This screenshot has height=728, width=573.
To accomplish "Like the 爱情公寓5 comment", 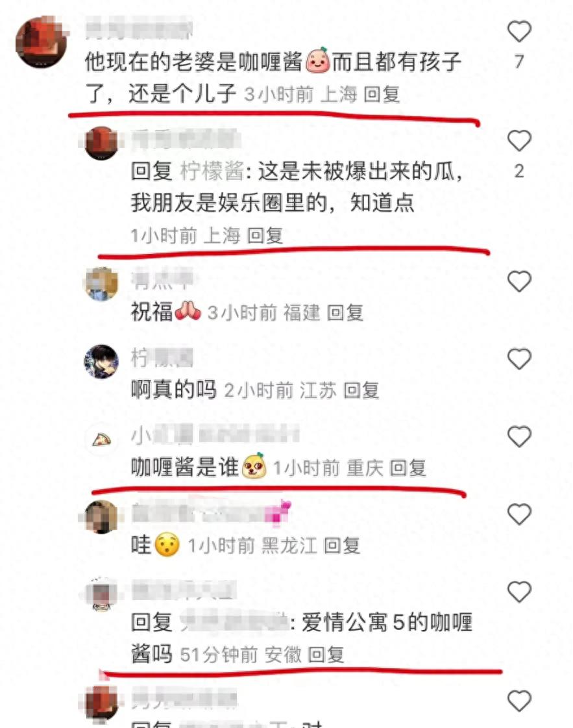I will [x=518, y=592].
